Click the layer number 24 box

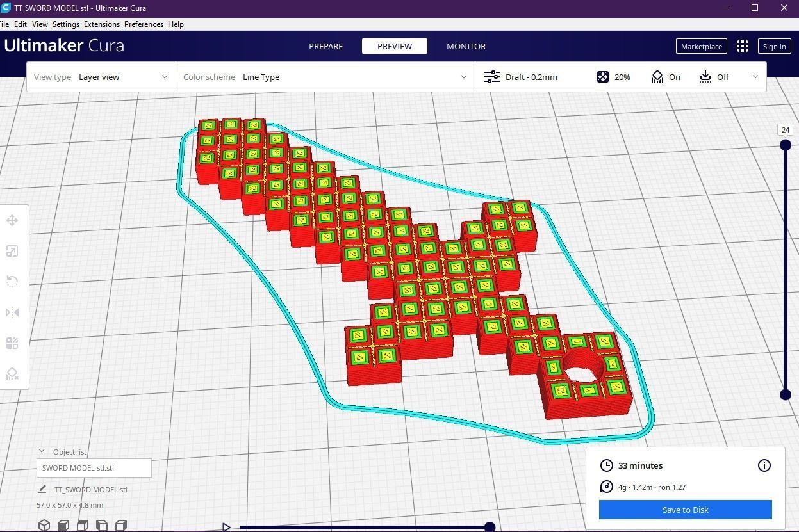(x=785, y=129)
